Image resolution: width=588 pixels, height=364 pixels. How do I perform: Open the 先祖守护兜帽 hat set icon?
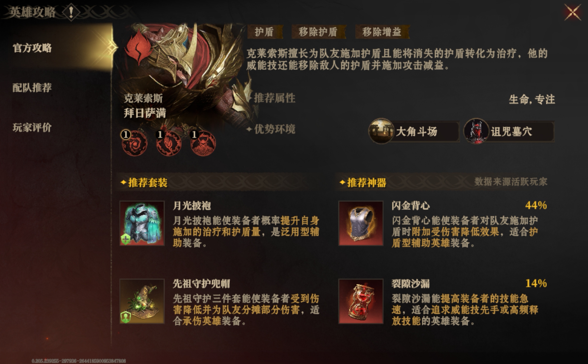(142, 301)
